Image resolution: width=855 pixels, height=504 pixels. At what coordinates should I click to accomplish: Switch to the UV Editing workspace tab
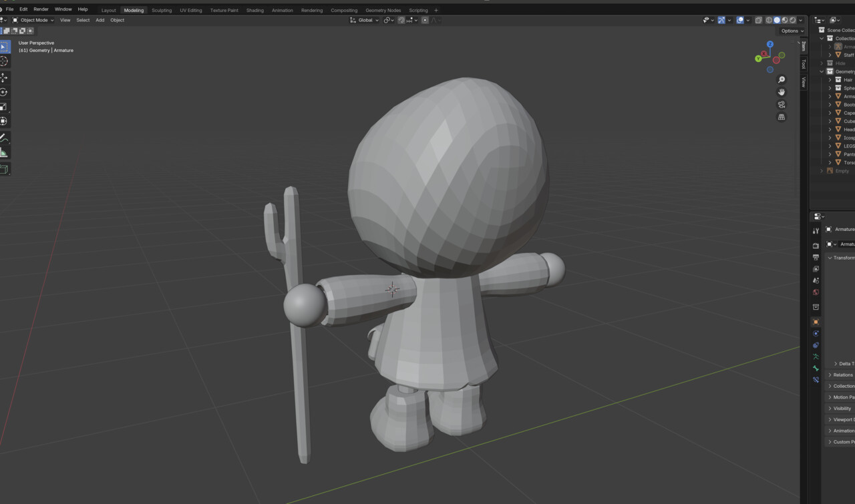[x=190, y=10]
